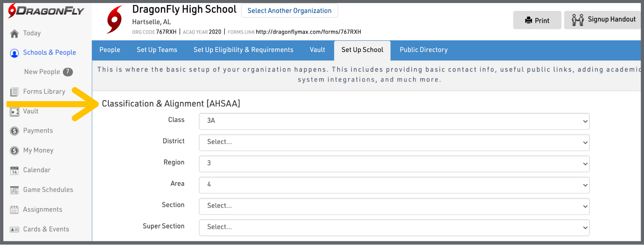Open the Public Directory tab
Screen dimensions: 644x245
click(423, 50)
